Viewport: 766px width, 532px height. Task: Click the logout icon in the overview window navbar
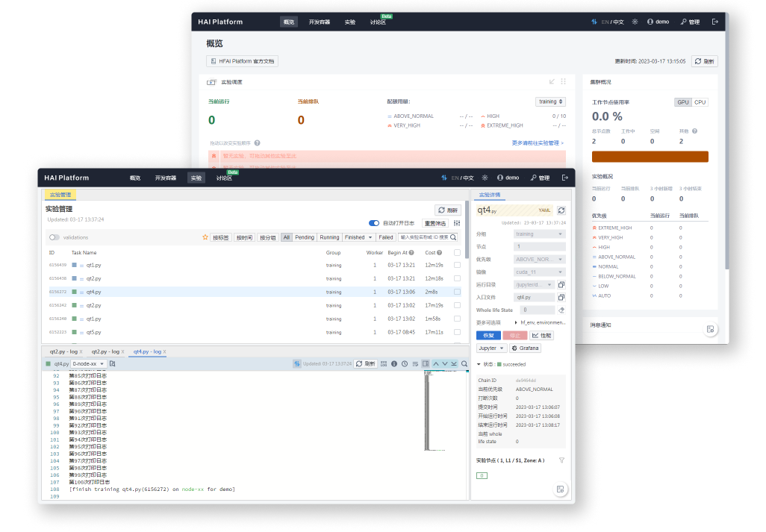pos(715,22)
